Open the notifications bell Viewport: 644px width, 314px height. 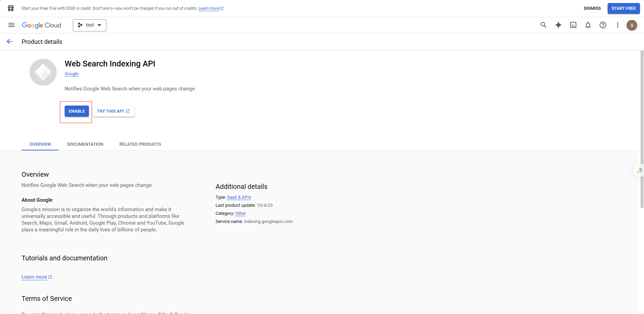588,25
